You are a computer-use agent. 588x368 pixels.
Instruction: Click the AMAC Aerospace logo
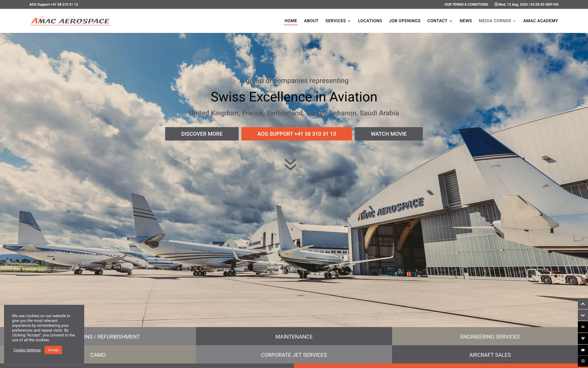tap(70, 21)
